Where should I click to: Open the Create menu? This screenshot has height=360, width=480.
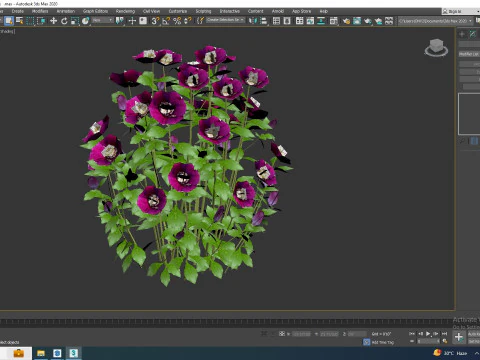click(18, 11)
